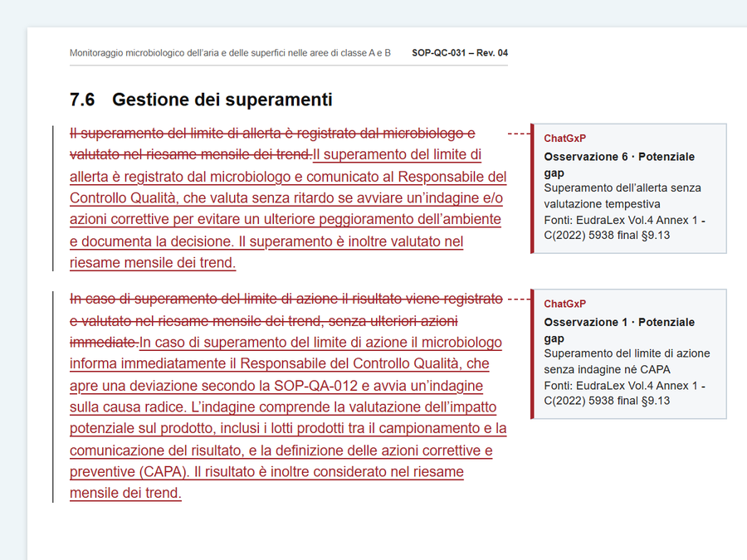Image resolution: width=747 pixels, height=560 pixels.
Task: Click the Fonti reference in Osservazione 6 comment
Action: click(x=624, y=227)
